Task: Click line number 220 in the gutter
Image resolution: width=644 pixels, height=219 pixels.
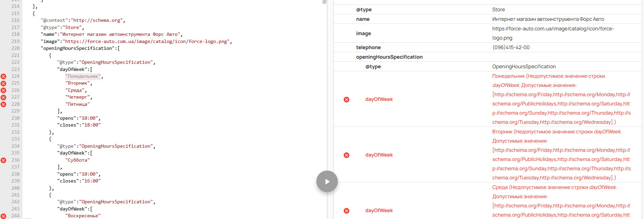Action: tap(15, 48)
